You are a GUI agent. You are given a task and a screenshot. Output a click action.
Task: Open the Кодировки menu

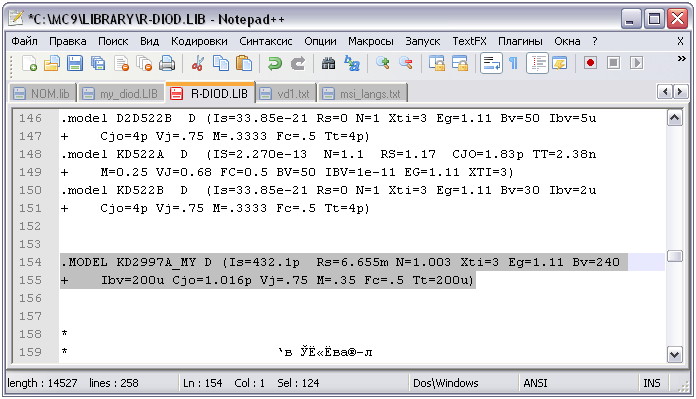199,41
